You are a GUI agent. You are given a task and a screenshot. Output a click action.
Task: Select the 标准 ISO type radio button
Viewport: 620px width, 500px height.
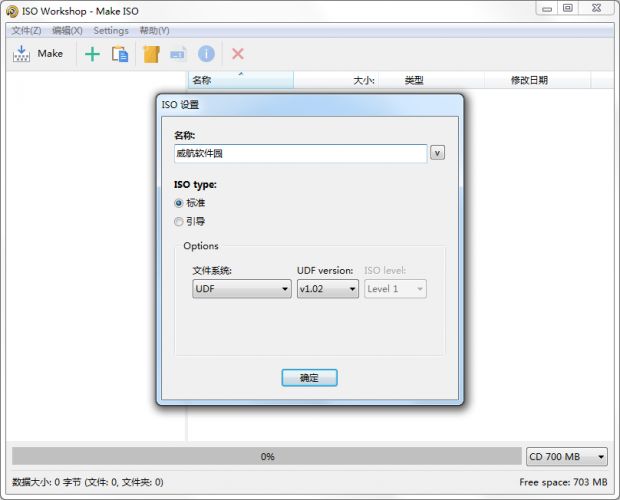[x=179, y=202]
